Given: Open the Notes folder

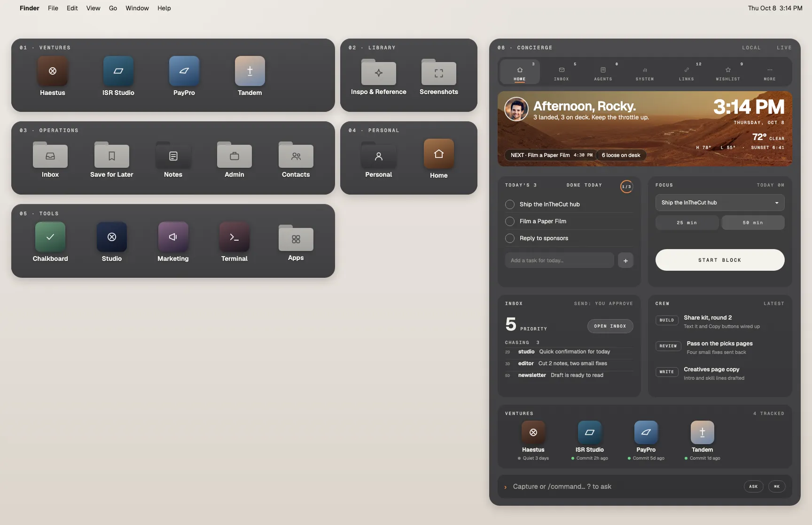Looking at the screenshot, I should [x=173, y=155].
